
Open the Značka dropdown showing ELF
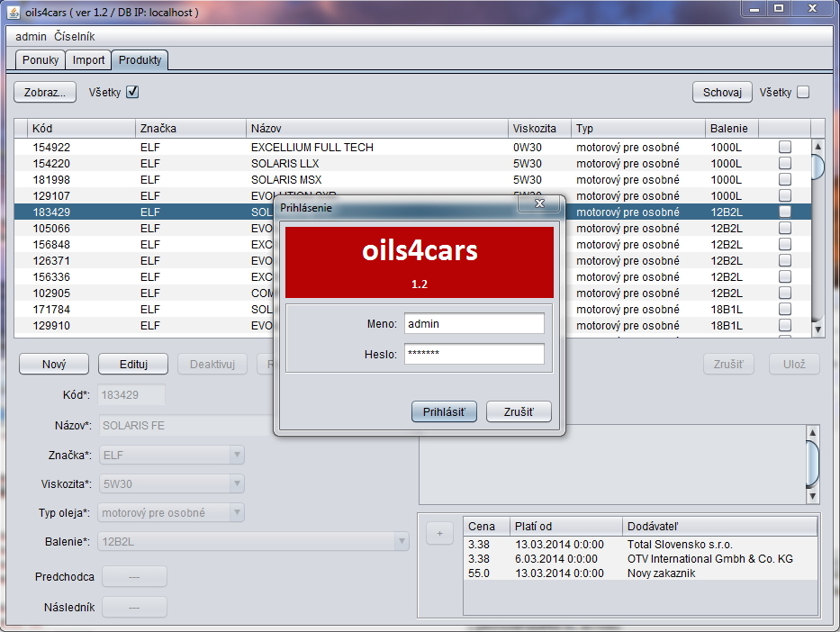(171, 456)
